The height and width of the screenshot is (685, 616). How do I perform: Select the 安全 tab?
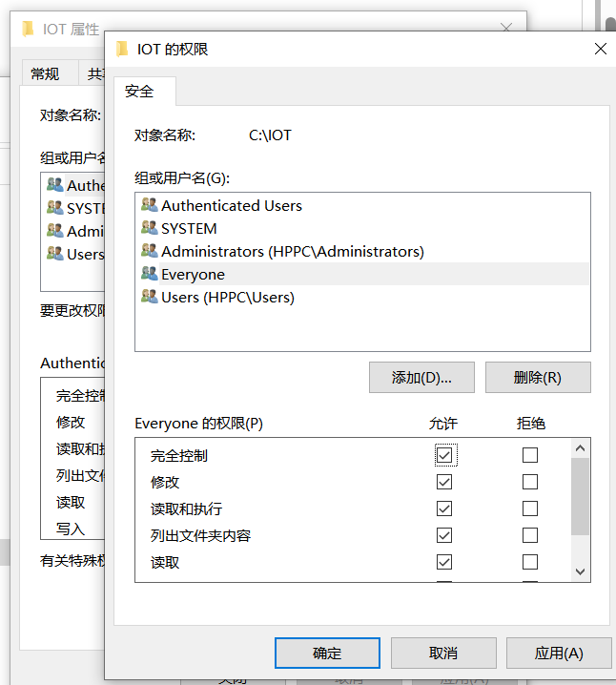(x=139, y=92)
